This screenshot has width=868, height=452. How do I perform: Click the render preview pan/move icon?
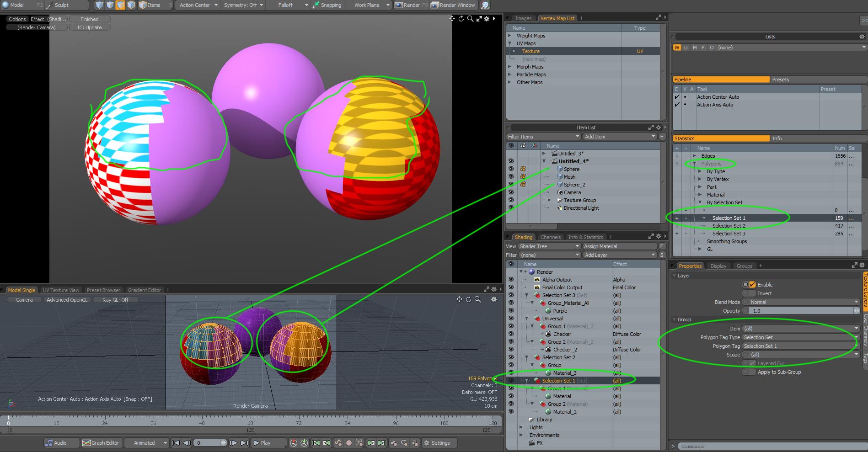pyautogui.click(x=452, y=19)
